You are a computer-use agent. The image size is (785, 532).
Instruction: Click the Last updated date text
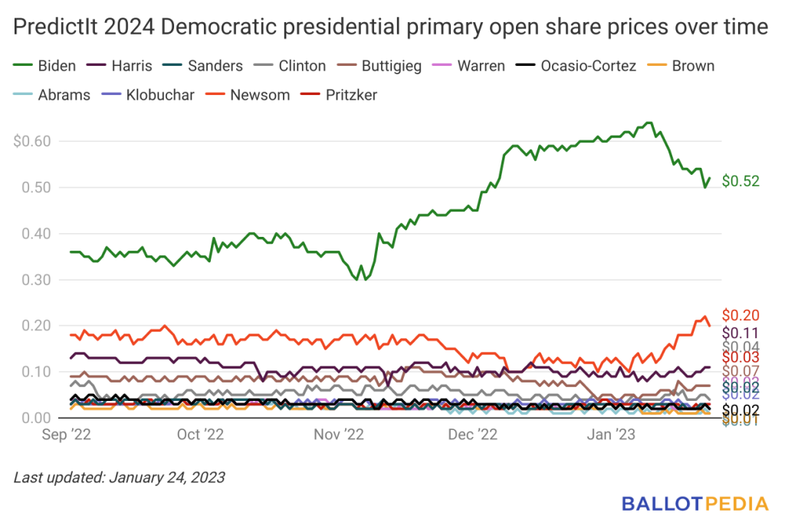[119, 478]
